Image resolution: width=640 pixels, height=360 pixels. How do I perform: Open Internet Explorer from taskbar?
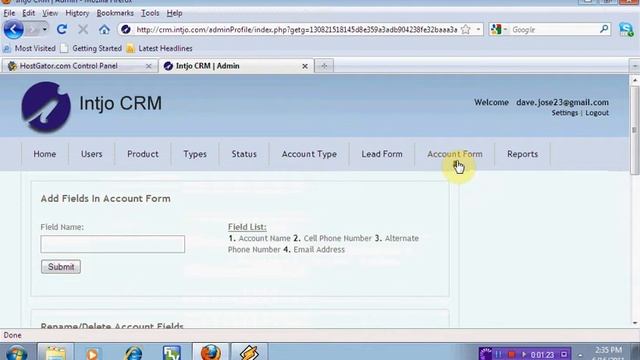pyautogui.click(x=133, y=353)
